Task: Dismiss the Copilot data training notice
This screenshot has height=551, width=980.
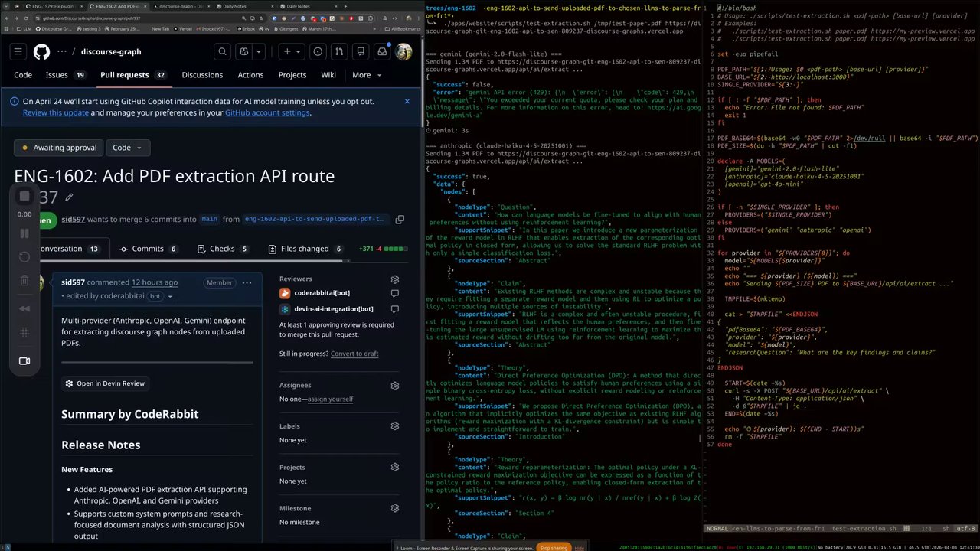Action: [x=407, y=101]
